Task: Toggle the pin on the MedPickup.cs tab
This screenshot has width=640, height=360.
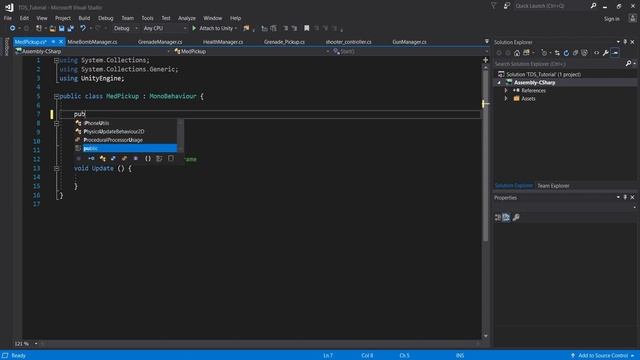Action: (x=53, y=42)
